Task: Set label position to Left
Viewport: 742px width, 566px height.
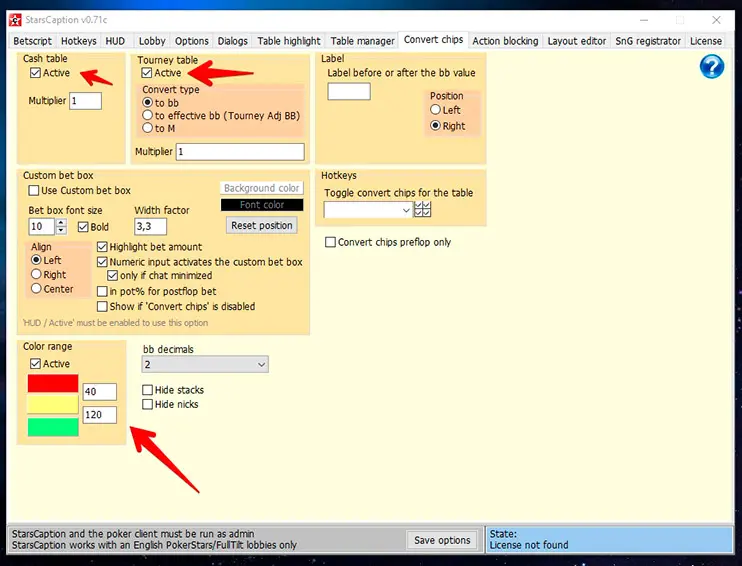Action: click(x=436, y=110)
